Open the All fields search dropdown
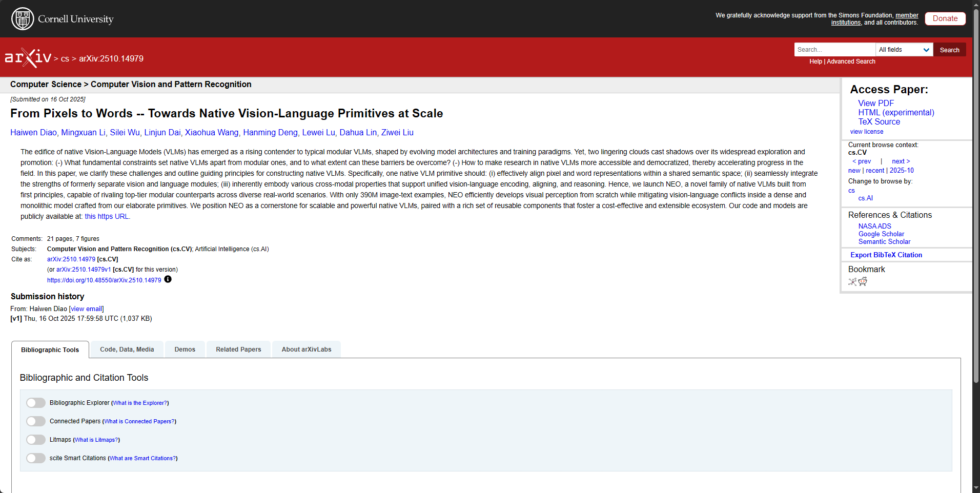Screen dimensions: 980x493 coord(904,50)
